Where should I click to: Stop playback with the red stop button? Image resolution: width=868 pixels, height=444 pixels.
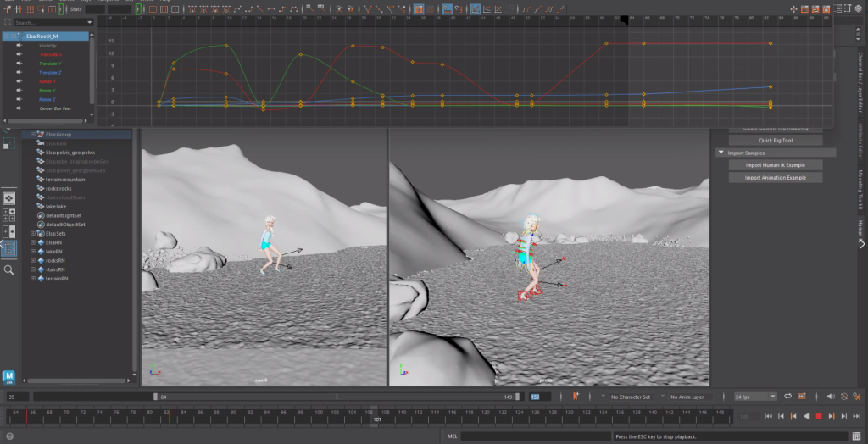(819, 416)
